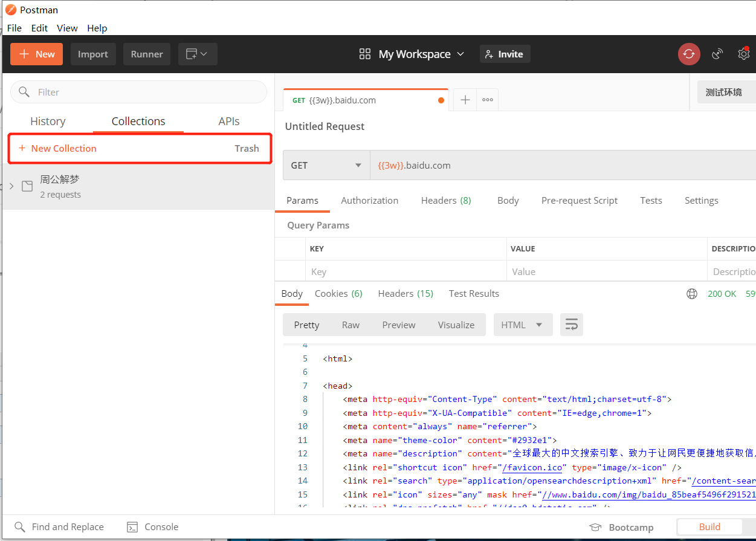Open the 测试环境 environment selector
This screenshot has height=541, width=756.
(726, 92)
